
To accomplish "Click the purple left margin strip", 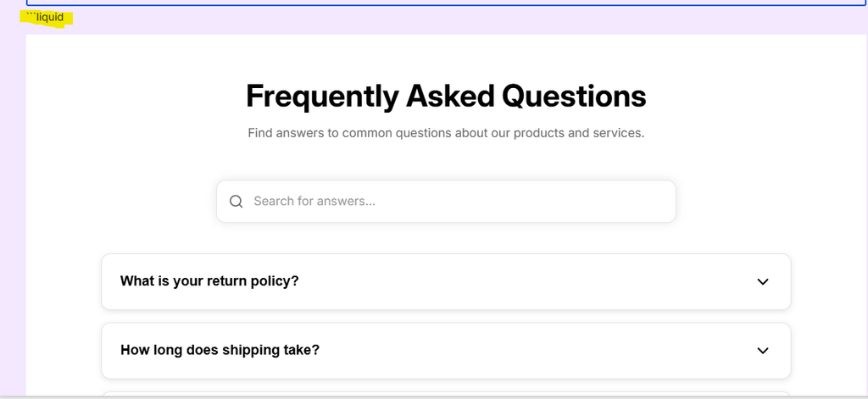I will tap(13, 212).
